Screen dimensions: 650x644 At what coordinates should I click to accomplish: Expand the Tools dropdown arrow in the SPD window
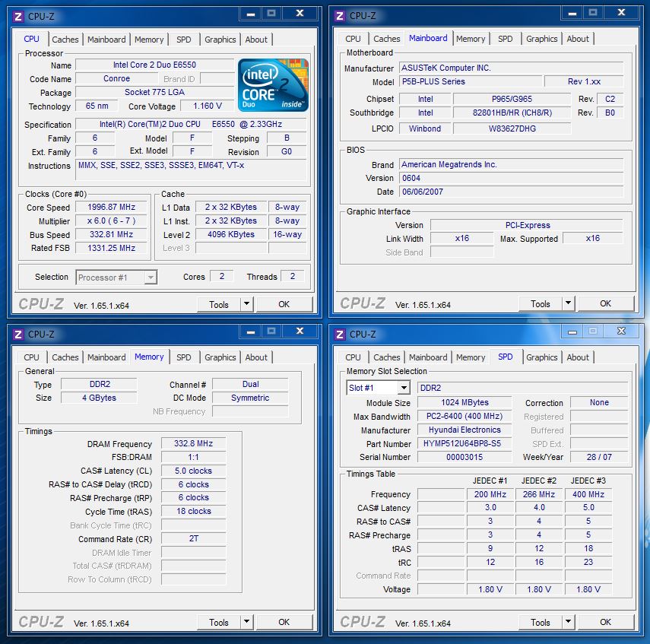tap(569, 622)
